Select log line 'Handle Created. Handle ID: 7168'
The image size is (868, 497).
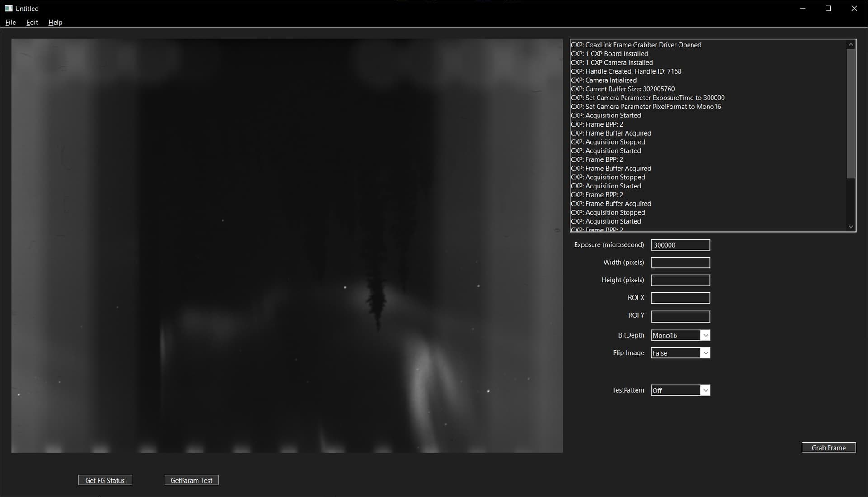[633, 71]
